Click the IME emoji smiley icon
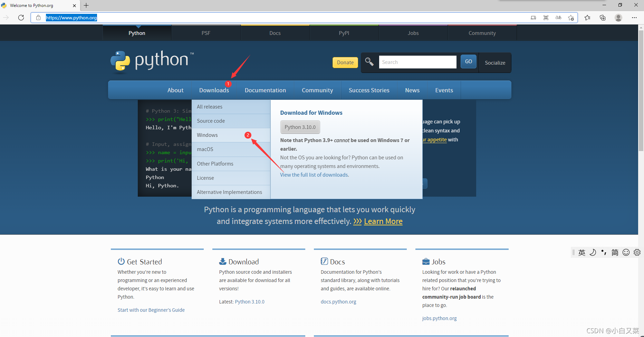Screen dimensions: 644x337 click(x=626, y=253)
